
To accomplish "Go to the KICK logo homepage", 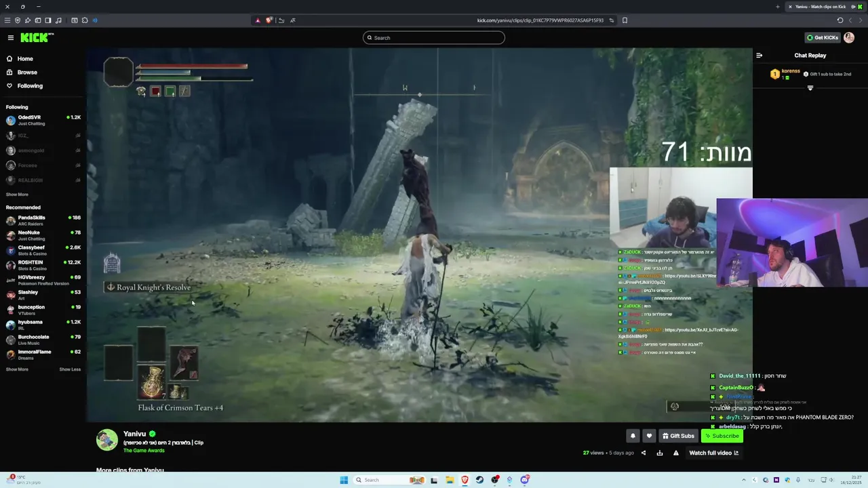I will pos(37,37).
